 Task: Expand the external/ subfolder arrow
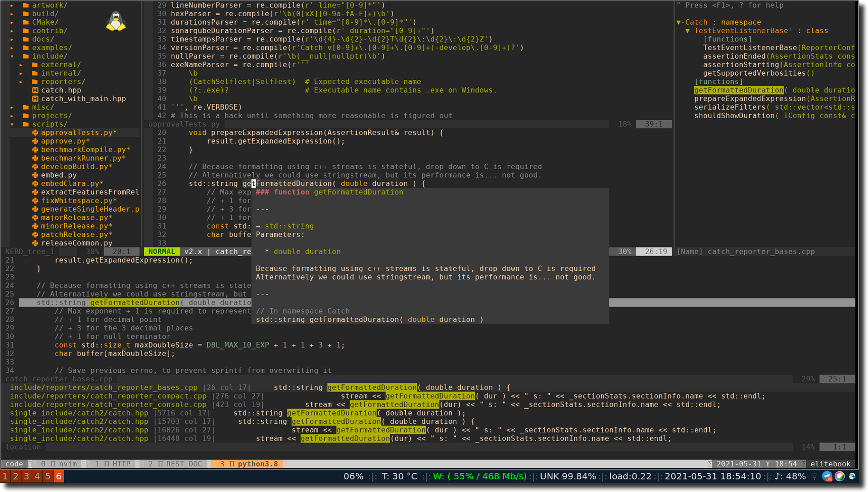point(21,65)
